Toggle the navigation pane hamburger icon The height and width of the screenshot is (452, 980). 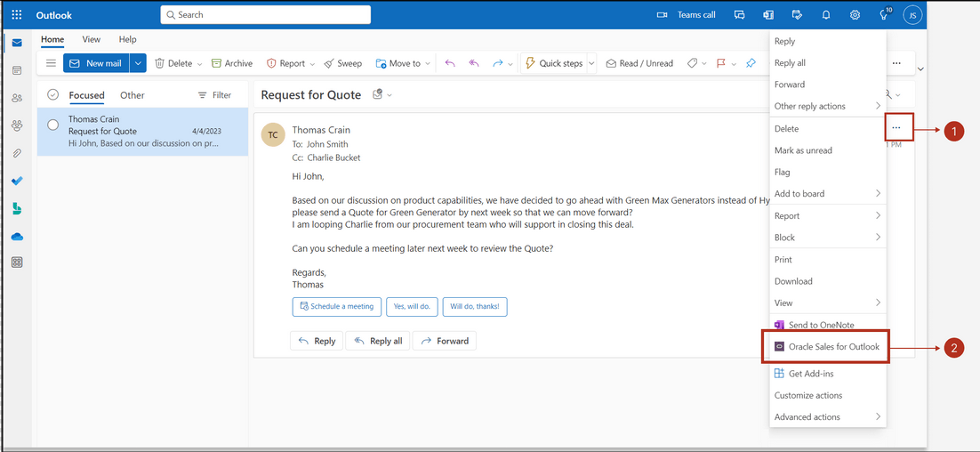point(52,63)
